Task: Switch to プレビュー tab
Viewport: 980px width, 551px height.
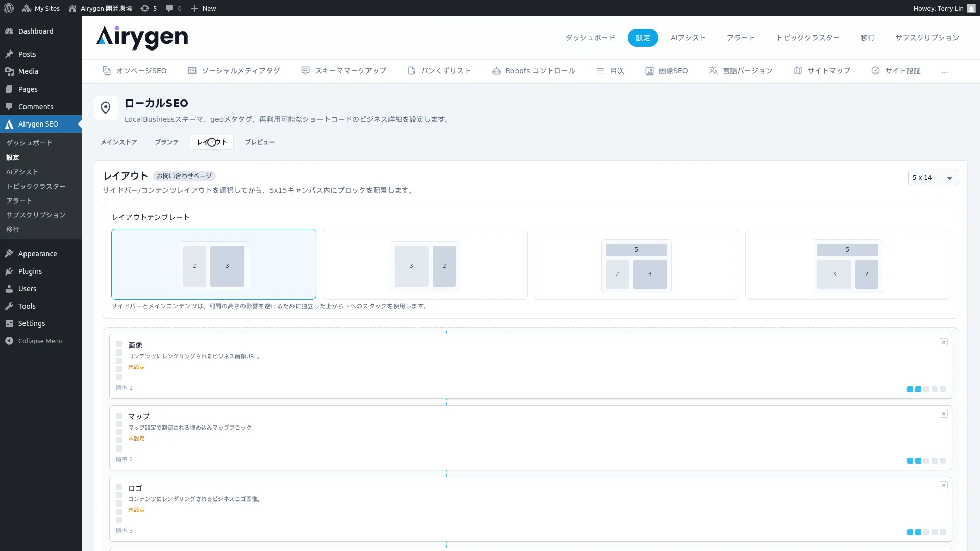Action: 259,142
